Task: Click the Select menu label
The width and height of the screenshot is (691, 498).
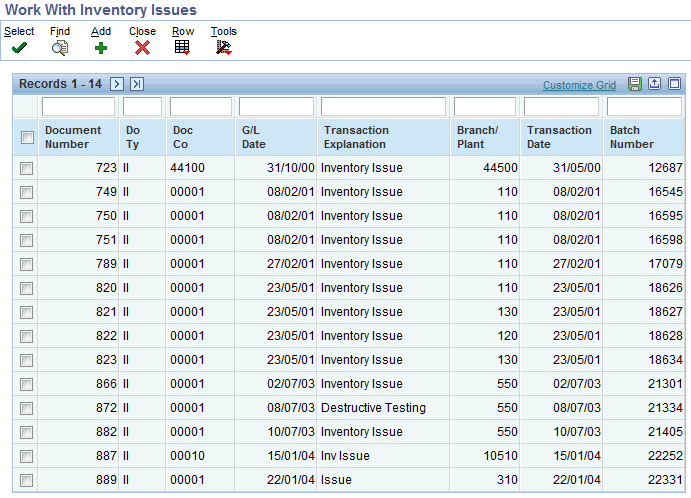Action: 19,31
